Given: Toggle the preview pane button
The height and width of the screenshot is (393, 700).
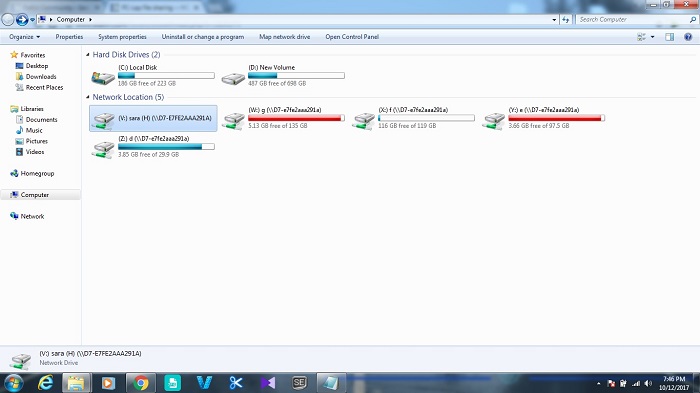Looking at the screenshot, I should coord(670,37).
